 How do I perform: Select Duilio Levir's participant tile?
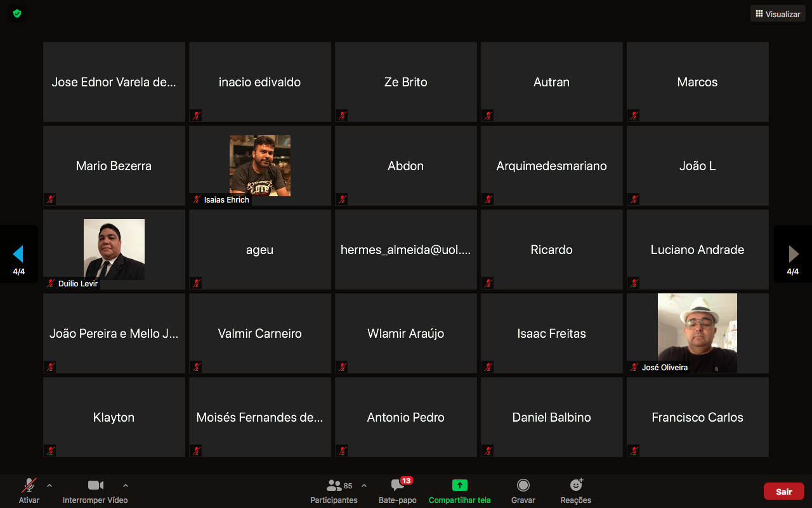tap(114, 249)
